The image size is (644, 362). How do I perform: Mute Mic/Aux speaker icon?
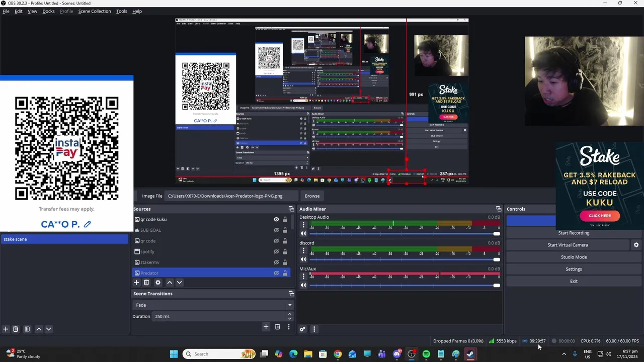click(x=303, y=285)
